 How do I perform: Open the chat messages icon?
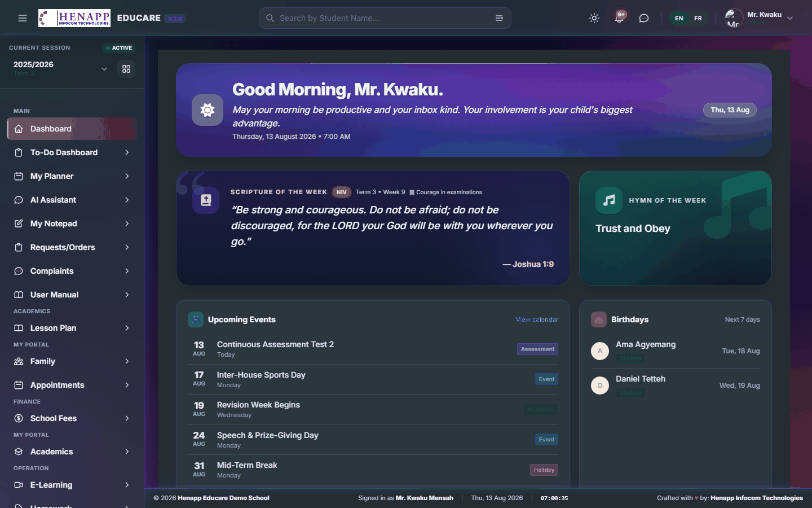point(644,18)
